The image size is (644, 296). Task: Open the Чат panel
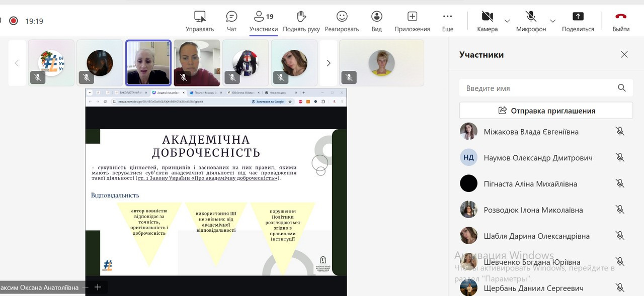coord(231,21)
